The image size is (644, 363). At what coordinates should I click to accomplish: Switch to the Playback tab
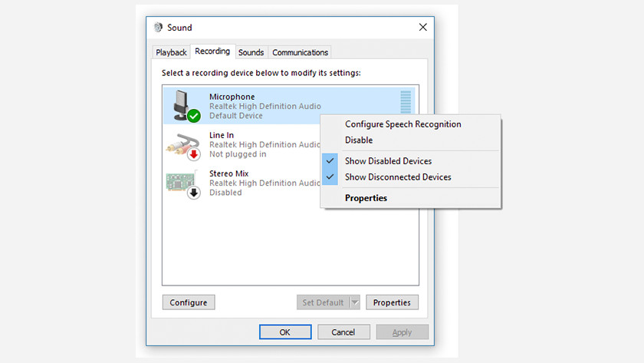[171, 53]
